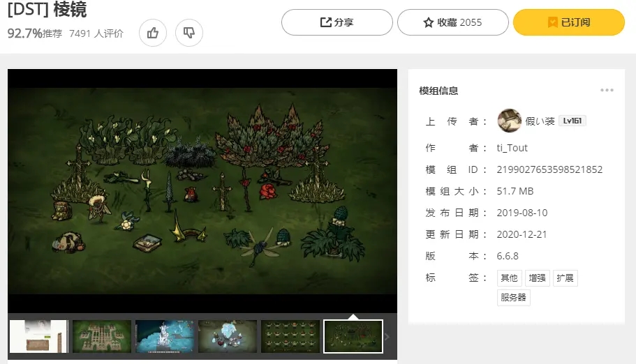Show the third thumbnail with blue ice scene

click(x=165, y=336)
